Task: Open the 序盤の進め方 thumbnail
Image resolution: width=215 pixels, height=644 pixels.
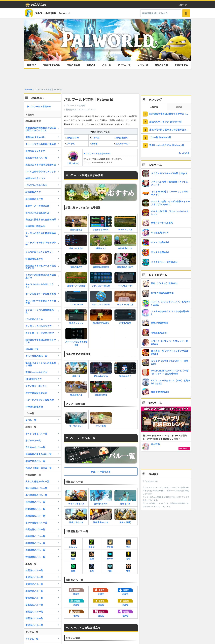Action: [x=76, y=222]
